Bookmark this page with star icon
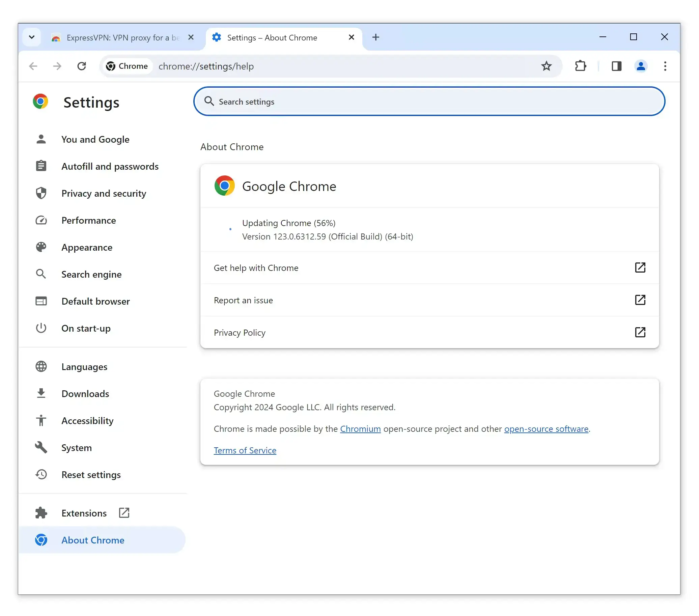Viewport: 699px width, 616px height. [547, 66]
